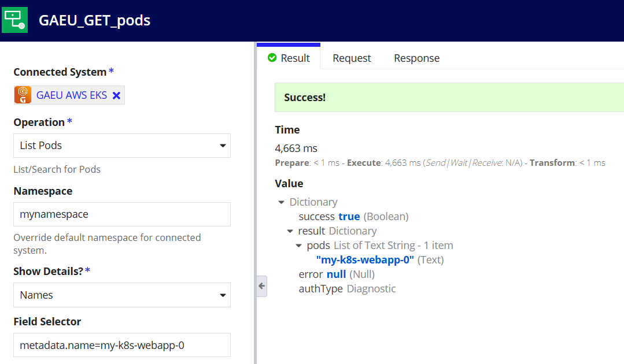Open the Show Details dropdown showing Names

(122, 295)
